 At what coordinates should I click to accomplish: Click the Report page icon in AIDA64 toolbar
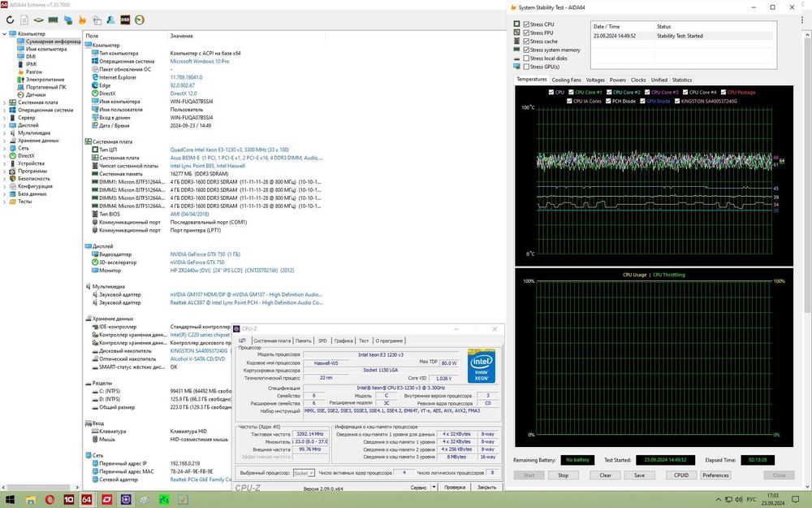24,20
